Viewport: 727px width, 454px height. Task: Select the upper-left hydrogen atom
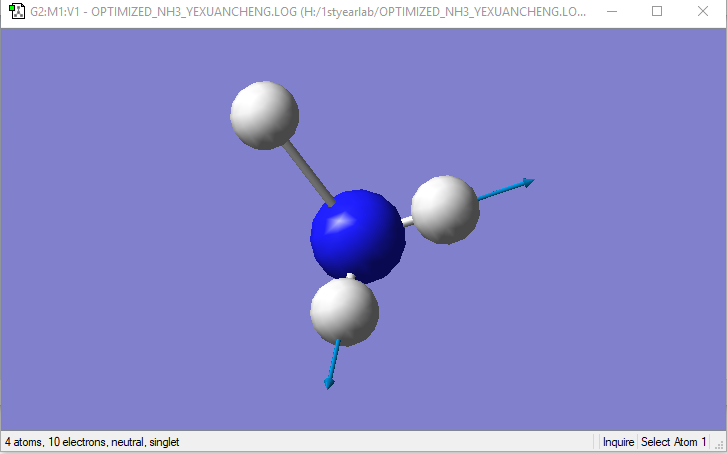(x=264, y=115)
